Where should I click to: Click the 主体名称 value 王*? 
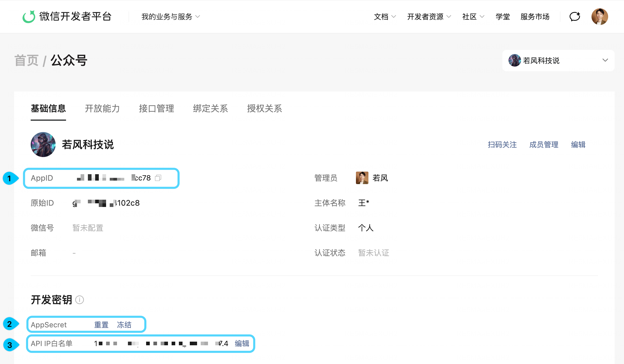364,203
